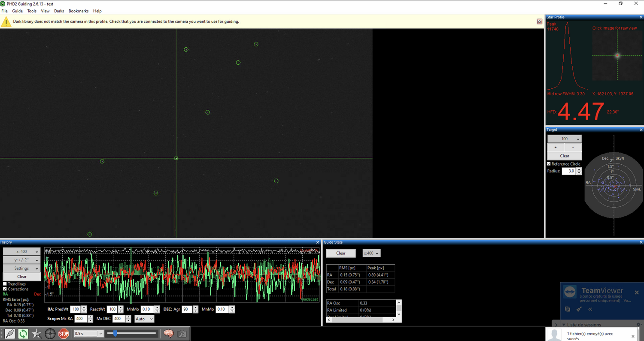Screen dimensions: 644x341
Task: Disable the Corrections checkbox
Action: click(5, 289)
